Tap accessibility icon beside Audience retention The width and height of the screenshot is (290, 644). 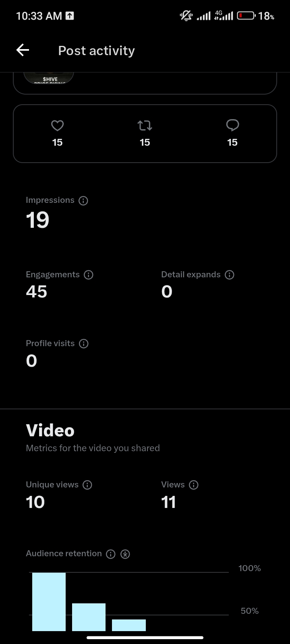125,554
